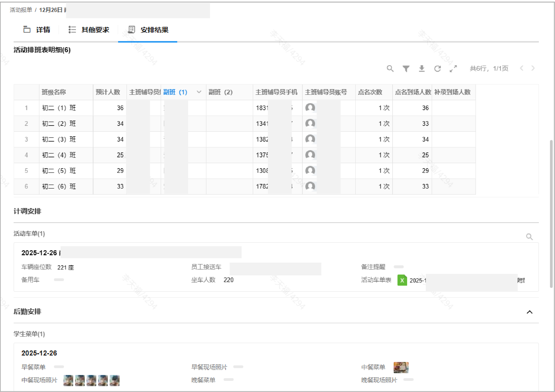The width and height of the screenshot is (555, 392).
Task: Collapse the 后勤安排 section
Action: [x=529, y=312]
